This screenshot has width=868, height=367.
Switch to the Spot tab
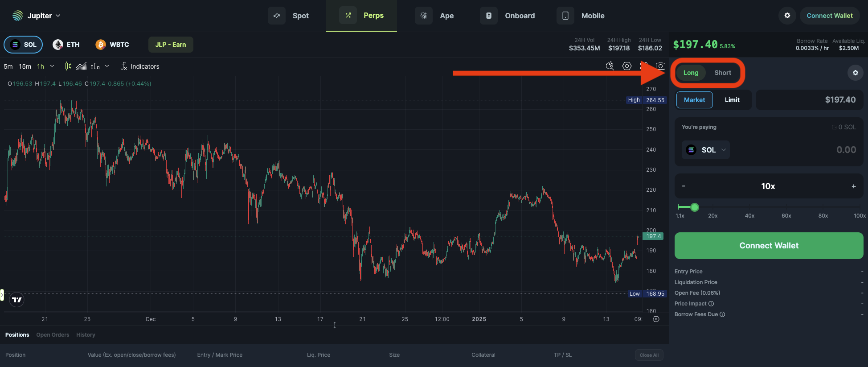(289, 16)
